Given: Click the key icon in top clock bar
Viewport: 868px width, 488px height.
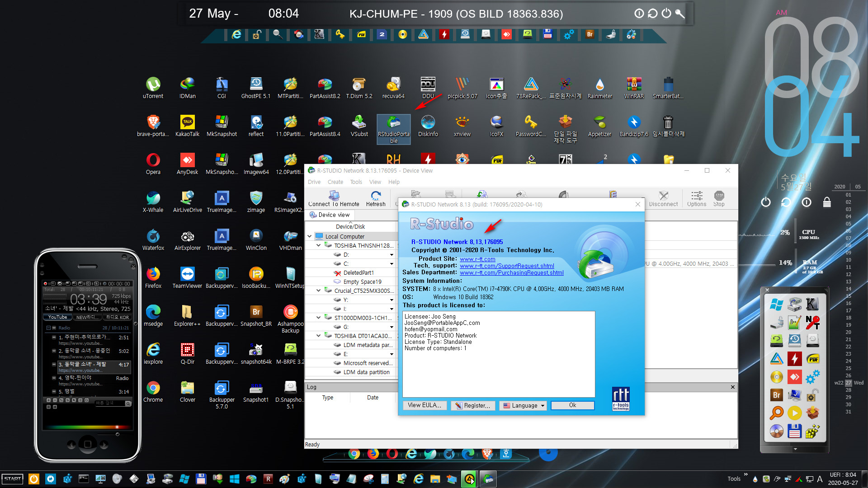Looking at the screenshot, I should 679,14.
